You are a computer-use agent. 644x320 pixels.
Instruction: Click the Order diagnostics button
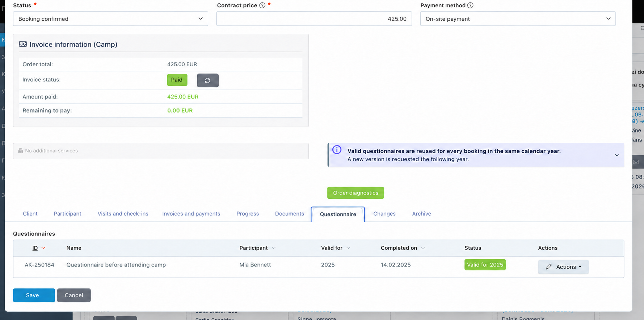click(355, 193)
